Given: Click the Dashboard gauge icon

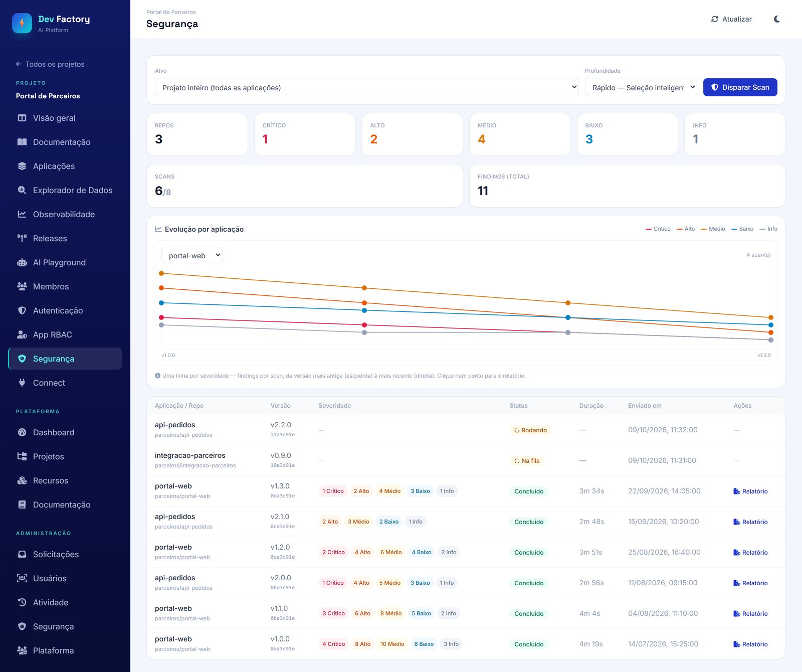Looking at the screenshot, I should point(22,432).
